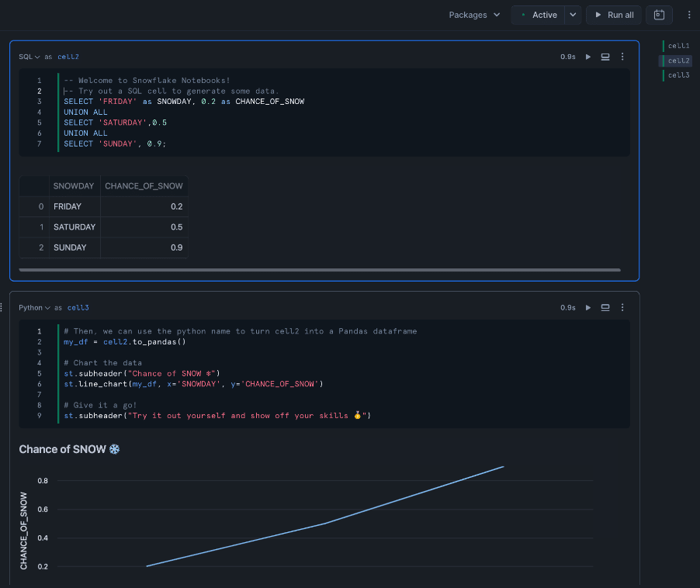This screenshot has width=700, height=588.
Task: Click the 'Chance of SNOW' chart heading
Action: point(69,449)
